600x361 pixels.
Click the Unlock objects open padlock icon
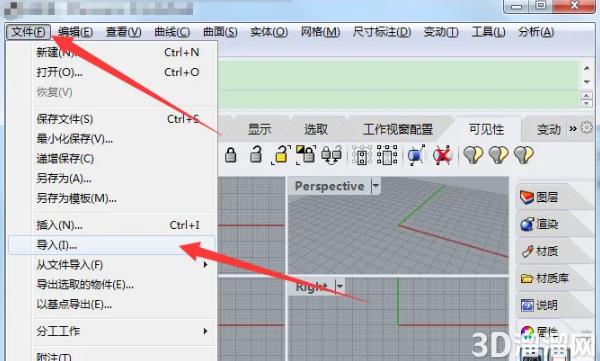[x=256, y=155]
